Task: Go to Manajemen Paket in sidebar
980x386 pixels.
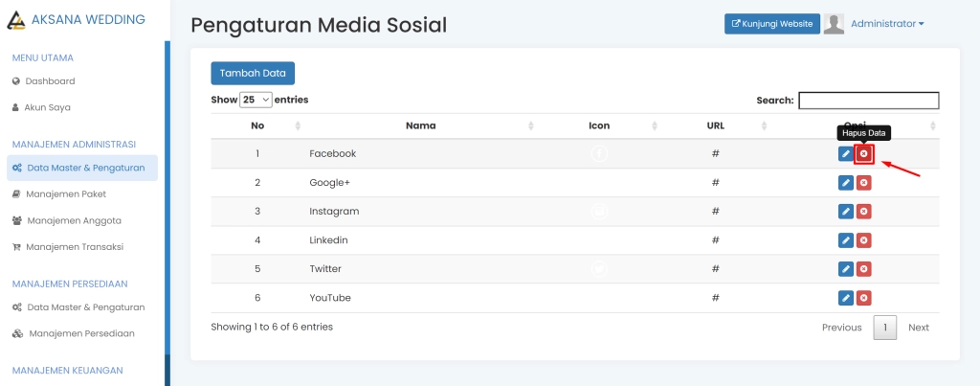Action: tap(66, 193)
